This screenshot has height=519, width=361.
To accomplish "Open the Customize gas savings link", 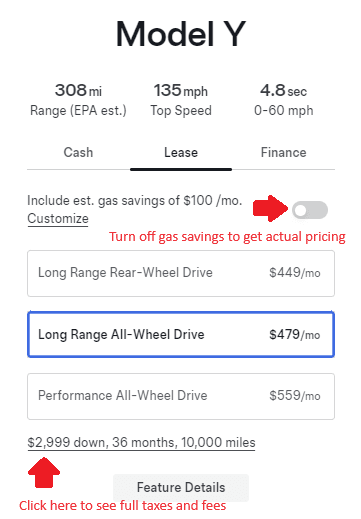I will [58, 219].
